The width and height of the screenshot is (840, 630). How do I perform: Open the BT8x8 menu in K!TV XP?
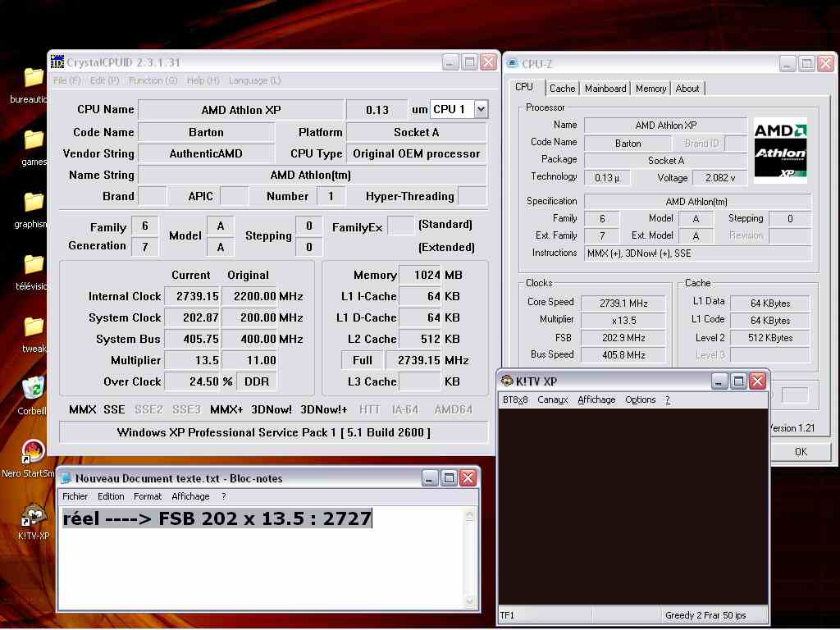[x=515, y=399]
